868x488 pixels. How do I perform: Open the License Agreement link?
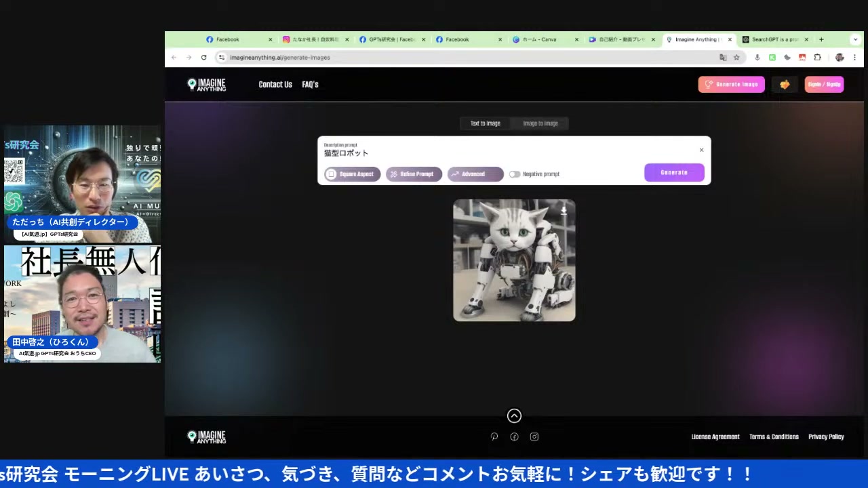(715, 437)
